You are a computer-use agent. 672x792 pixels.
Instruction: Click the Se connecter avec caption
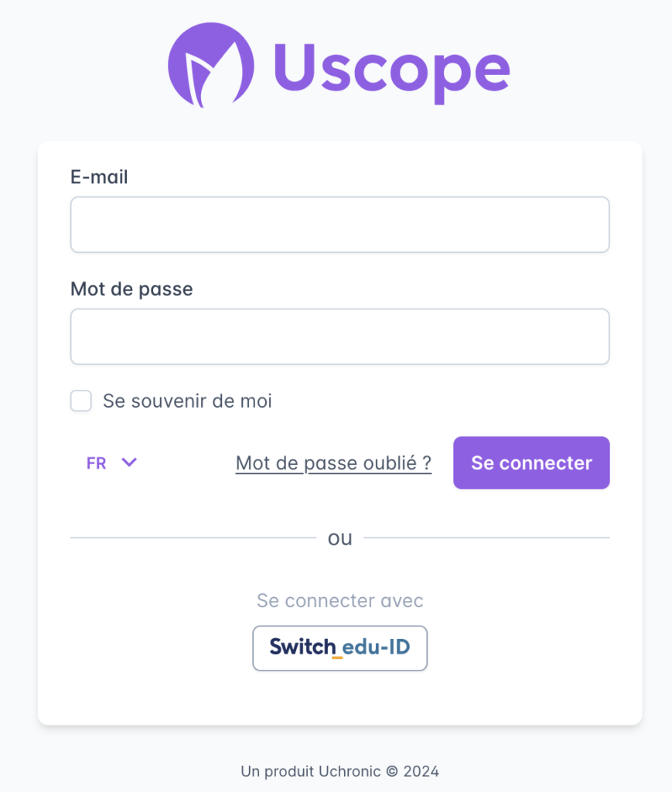[339, 601]
